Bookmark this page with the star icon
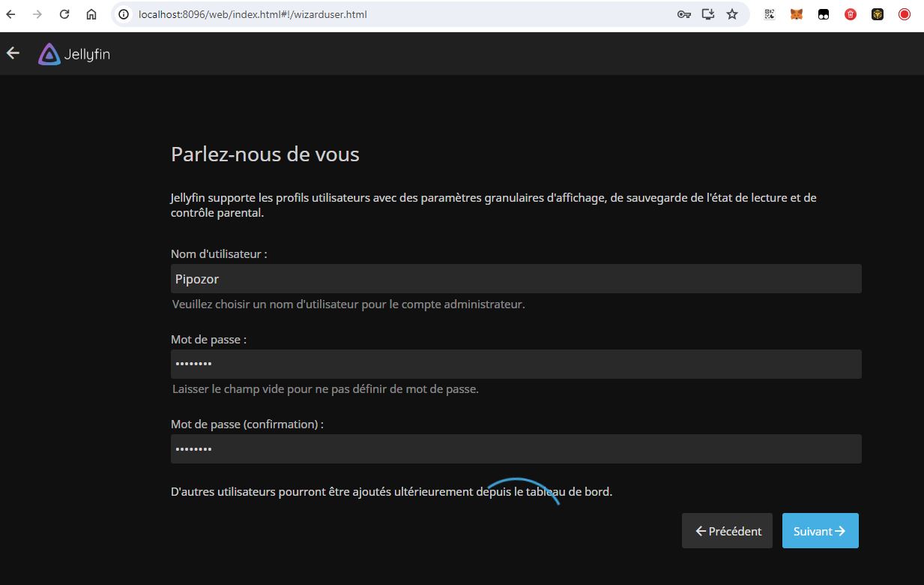The height and width of the screenshot is (585, 924). click(732, 14)
